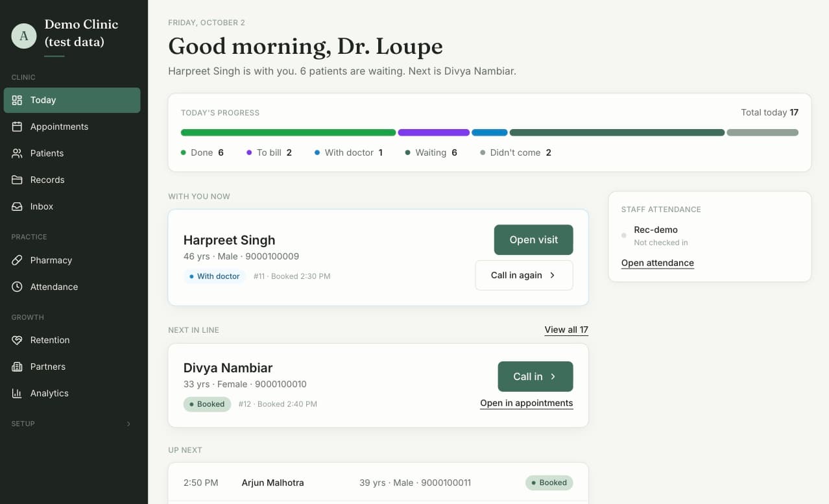Click the Open attendance link

[x=658, y=263]
